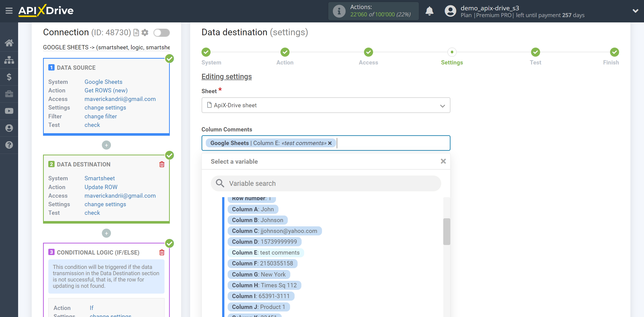Open the Actions info icon

(339, 11)
